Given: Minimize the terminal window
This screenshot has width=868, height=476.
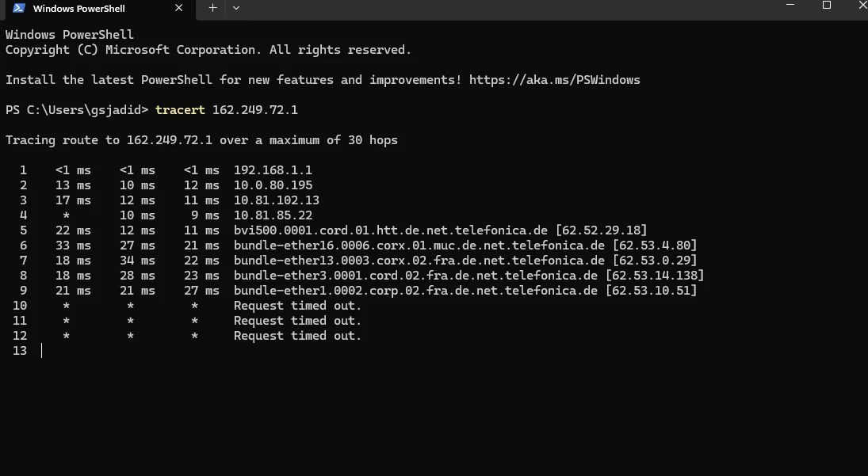Looking at the screenshot, I should coord(790,6).
